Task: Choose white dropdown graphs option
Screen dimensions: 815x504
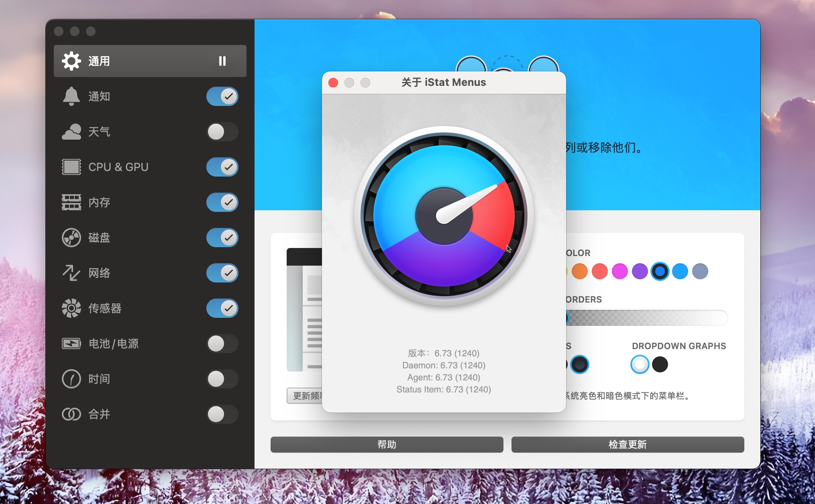Action: 640,364
